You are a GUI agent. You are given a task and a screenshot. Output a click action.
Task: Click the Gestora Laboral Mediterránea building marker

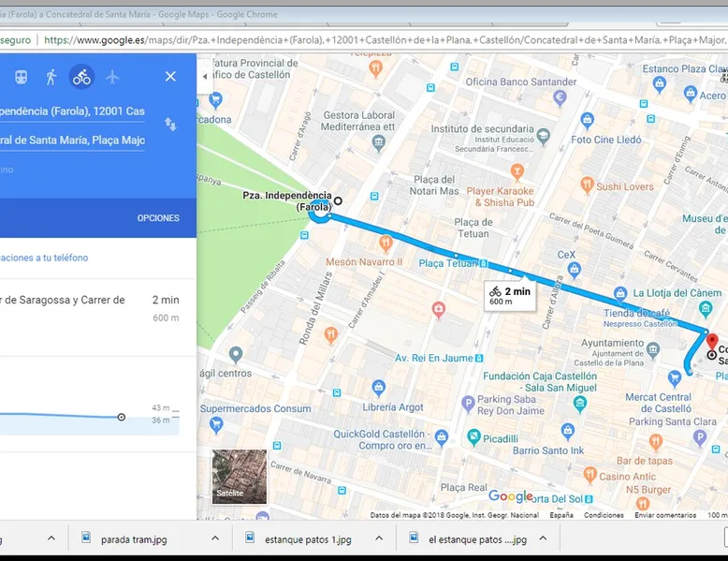(x=378, y=141)
